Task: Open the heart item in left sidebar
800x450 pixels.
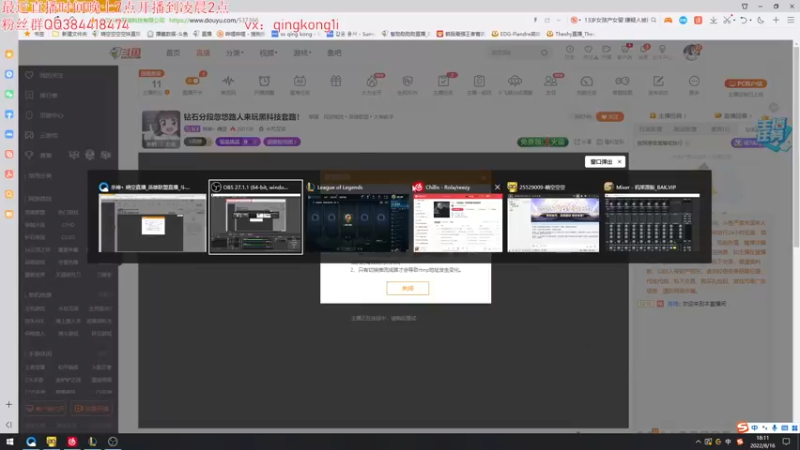Action: click(x=30, y=75)
